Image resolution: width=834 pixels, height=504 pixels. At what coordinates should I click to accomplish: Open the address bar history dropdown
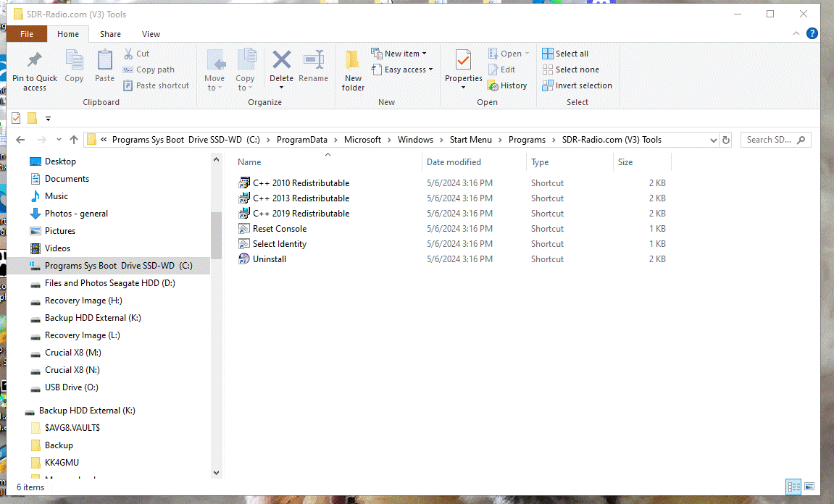point(713,140)
